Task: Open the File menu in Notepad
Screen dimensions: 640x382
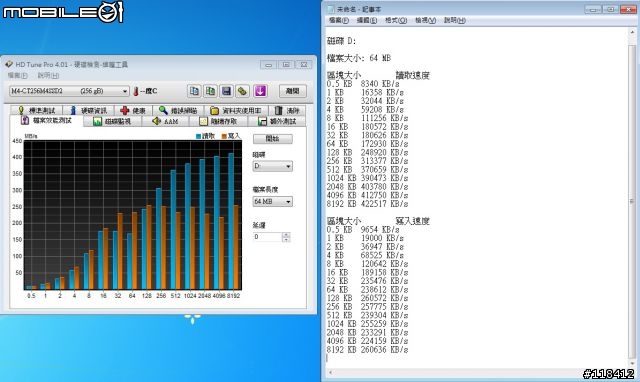Action: [x=339, y=20]
